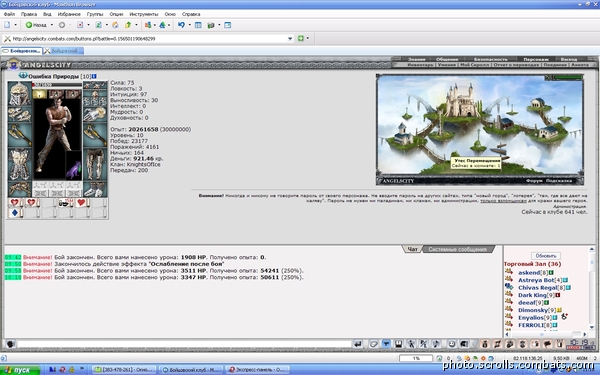Click the private-message icon next to askend
This screenshot has height=375, width=600.
pos(509,272)
